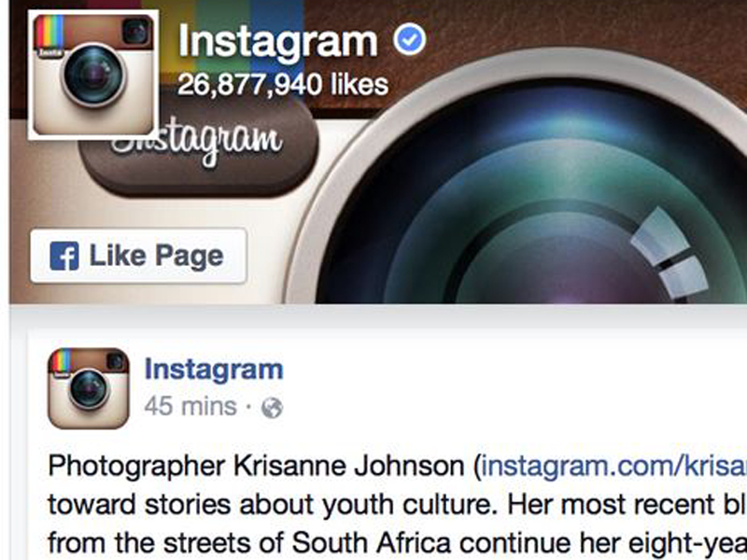Click the Photographer Krisanne Johnson post text

(x=256, y=465)
